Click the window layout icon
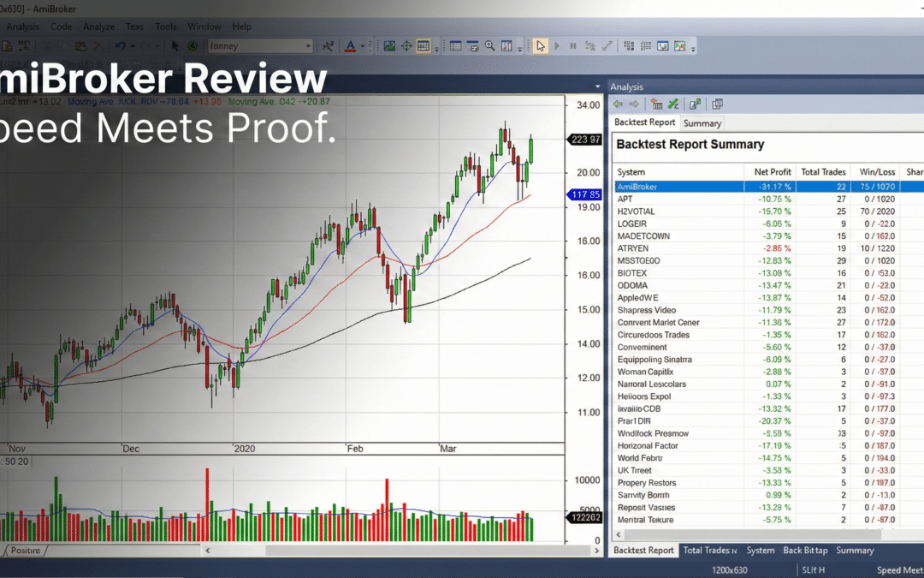924x578 pixels. coord(455,46)
